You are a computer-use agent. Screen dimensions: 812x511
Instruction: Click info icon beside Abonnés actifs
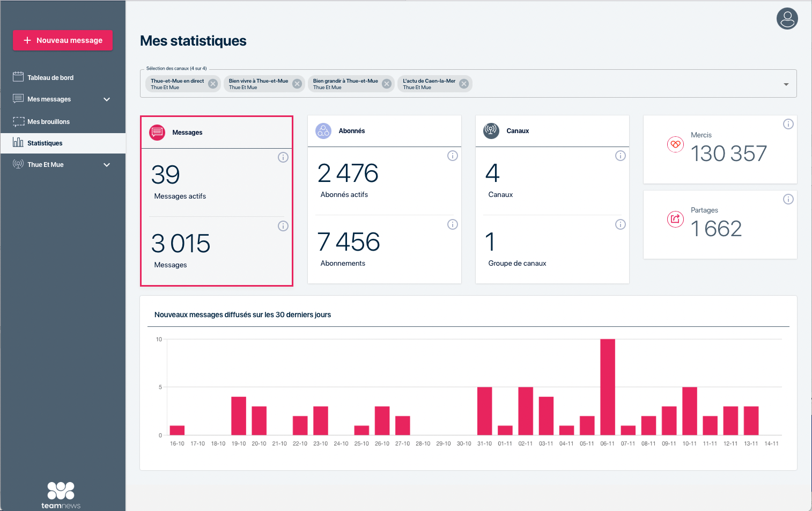click(453, 156)
